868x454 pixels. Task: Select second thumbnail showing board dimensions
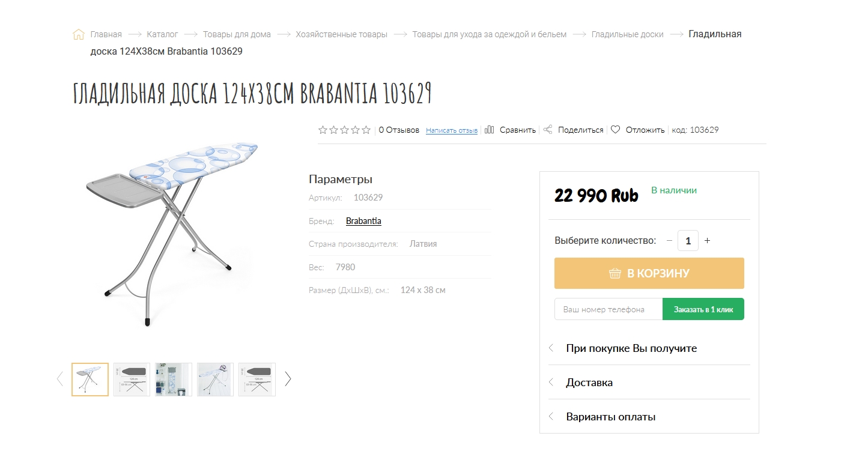[x=132, y=380]
